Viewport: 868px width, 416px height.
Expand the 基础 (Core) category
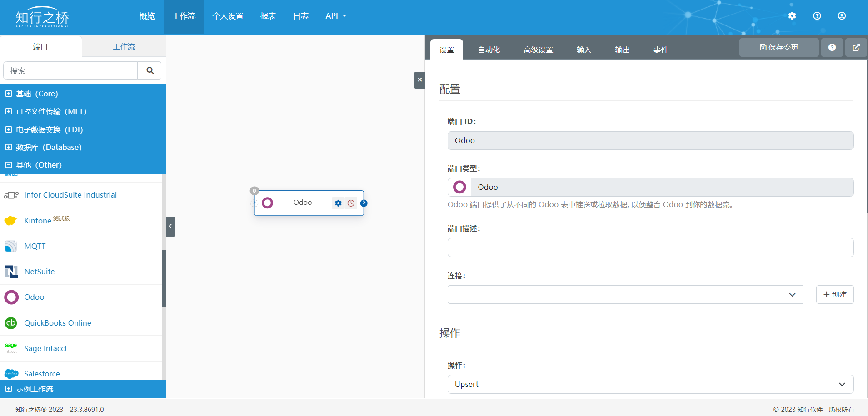(x=83, y=94)
